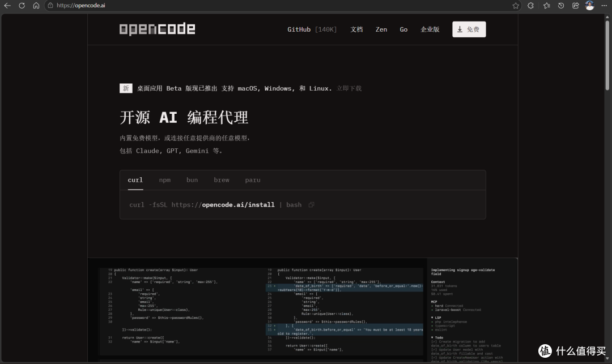Open the browser extensions puzzle icon
612x364 pixels.
coord(530,6)
